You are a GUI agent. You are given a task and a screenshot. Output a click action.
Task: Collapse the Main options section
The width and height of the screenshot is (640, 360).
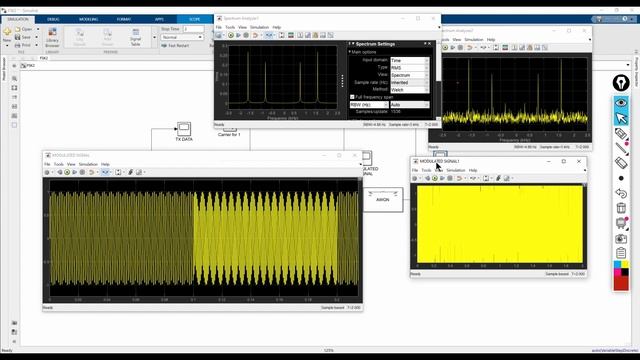[350, 52]
